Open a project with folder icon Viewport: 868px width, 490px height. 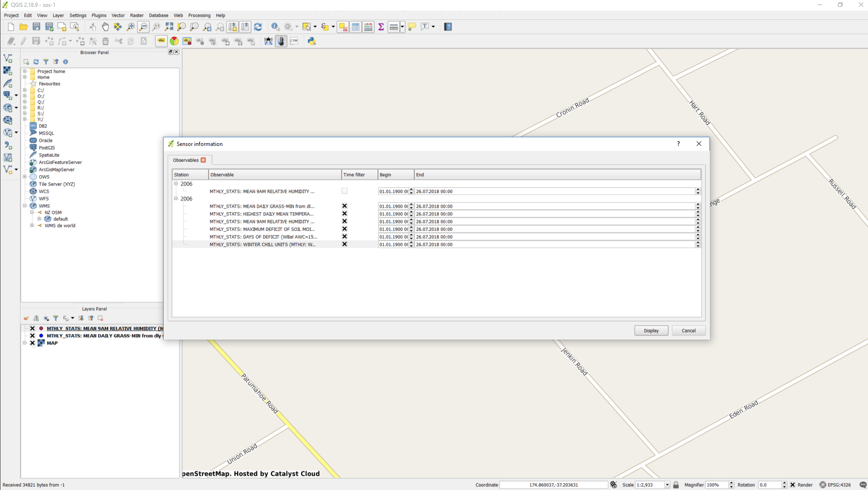(x=24, y=27)
